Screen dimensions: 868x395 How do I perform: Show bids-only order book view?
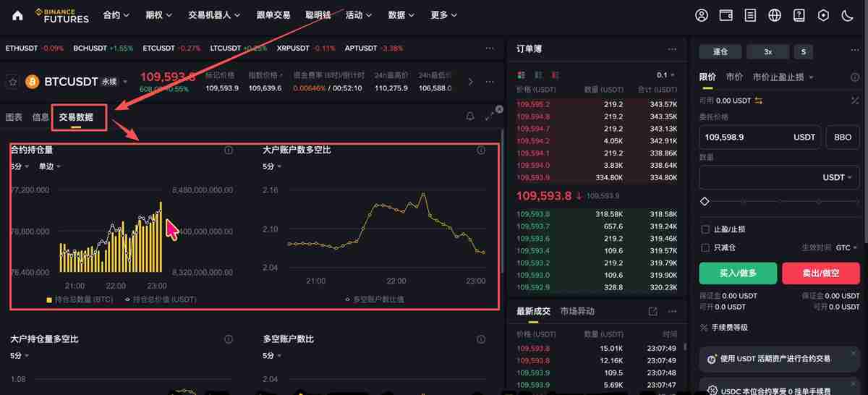538,75
